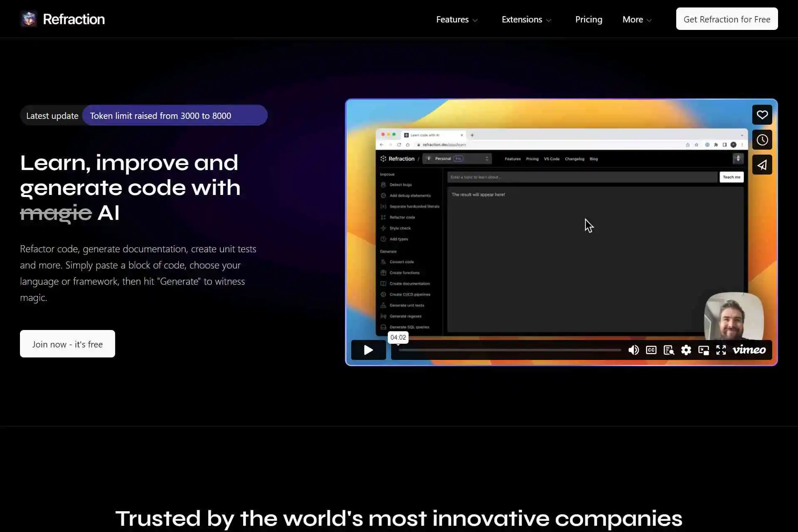Click Get Refraction for Free button
The image size is (798, 532).
727,19
